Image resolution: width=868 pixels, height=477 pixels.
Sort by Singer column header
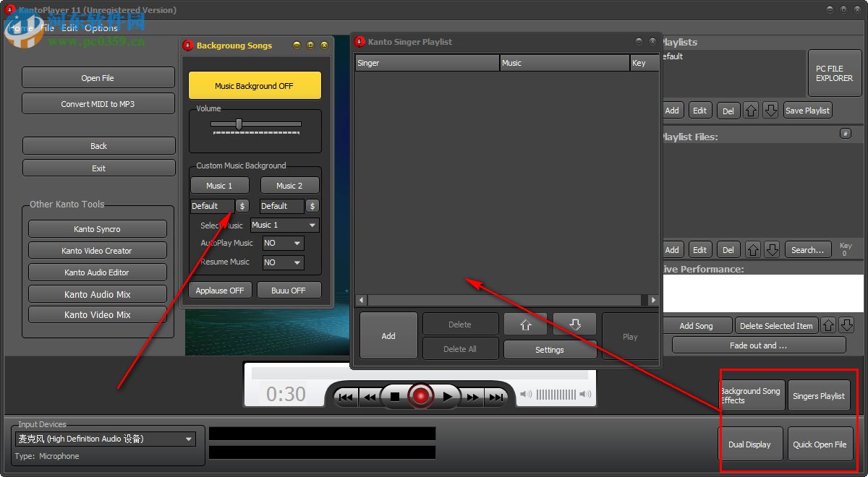pyautogui.click(x=427, y=63)
